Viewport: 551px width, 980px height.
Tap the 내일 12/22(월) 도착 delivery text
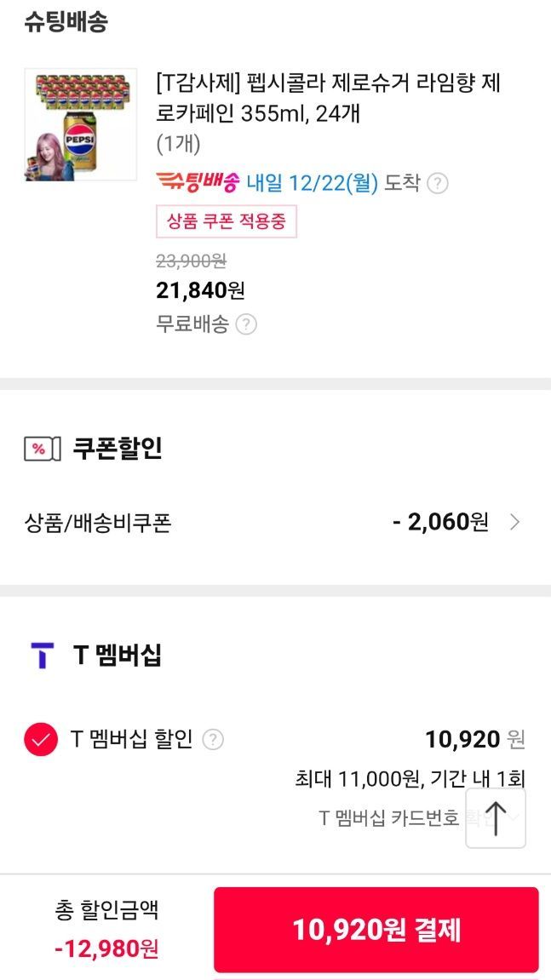coord(333,183)
